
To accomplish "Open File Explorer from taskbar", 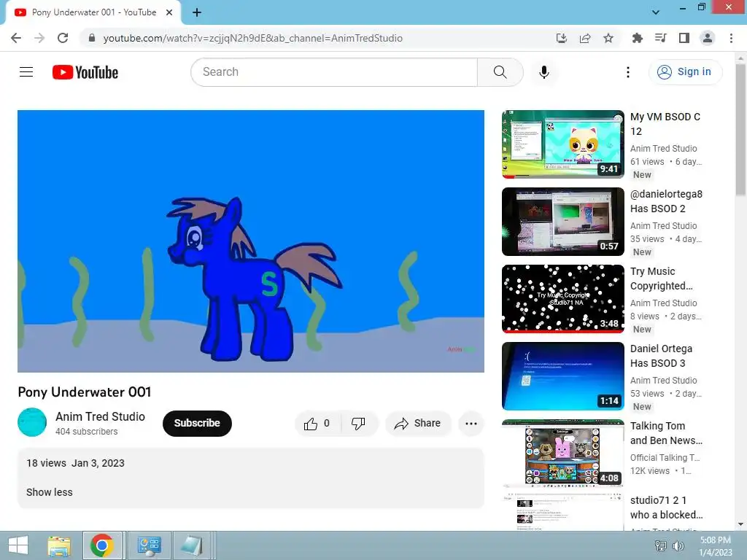I will point(59,545).
